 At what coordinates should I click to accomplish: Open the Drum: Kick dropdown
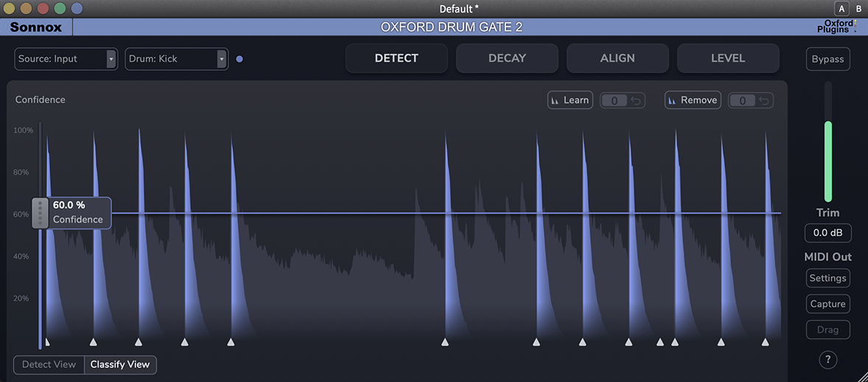176,59
